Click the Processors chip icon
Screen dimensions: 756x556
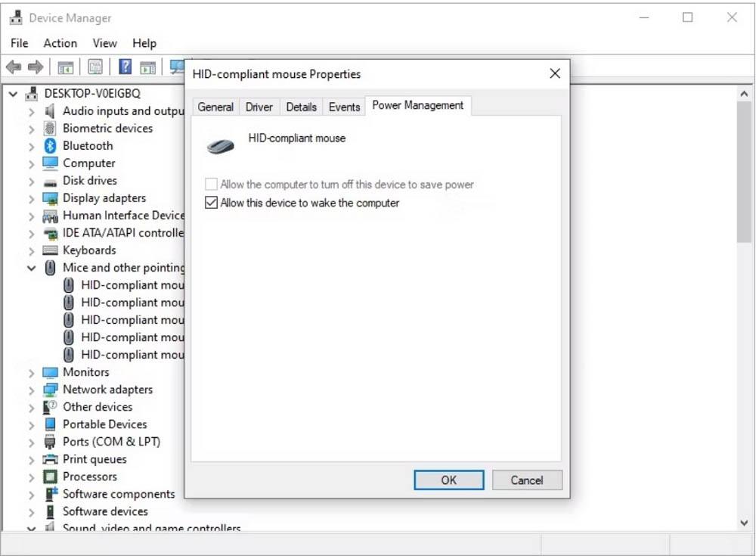pyautogui.click(x=50, y=477)
